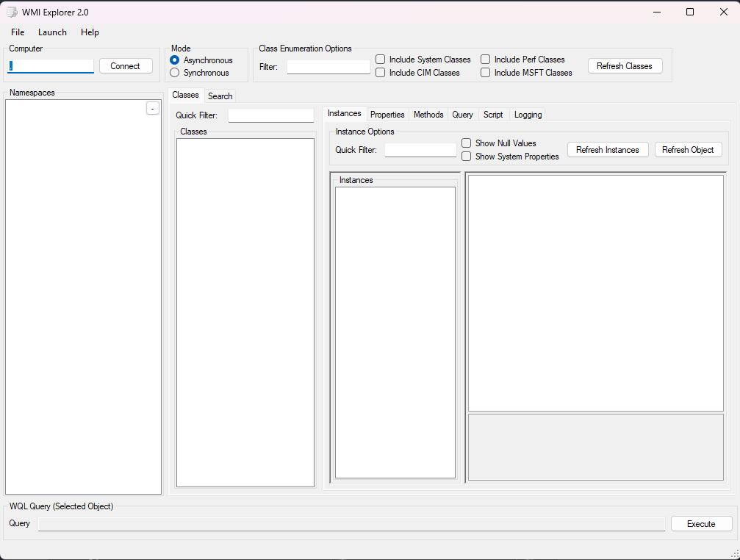Open the Launch menu
The height and width of the screenshot is (560, 740).
tap(52, 32)
